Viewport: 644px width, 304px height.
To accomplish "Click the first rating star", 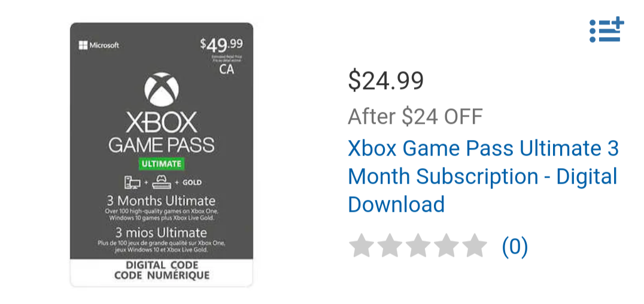I will 362,246.
